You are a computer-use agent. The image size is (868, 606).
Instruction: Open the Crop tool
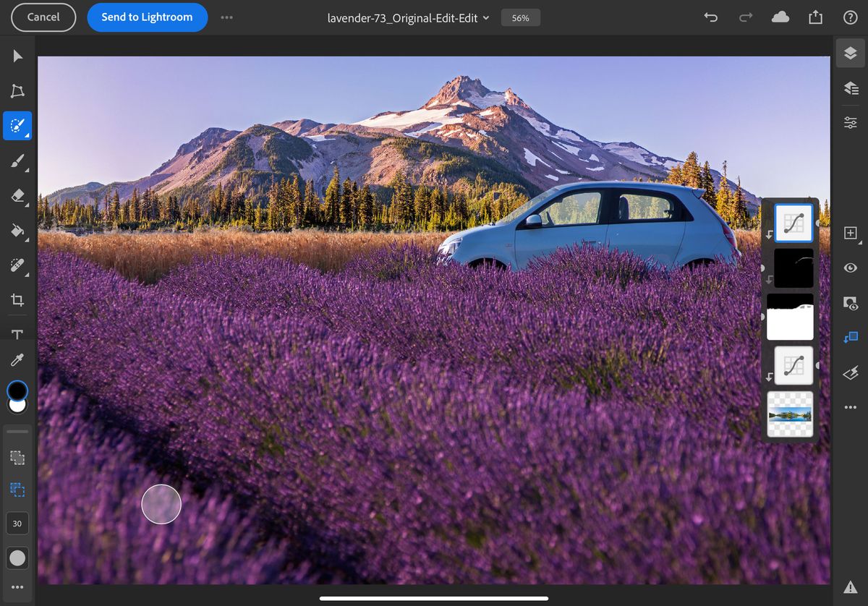pos(17,300)
